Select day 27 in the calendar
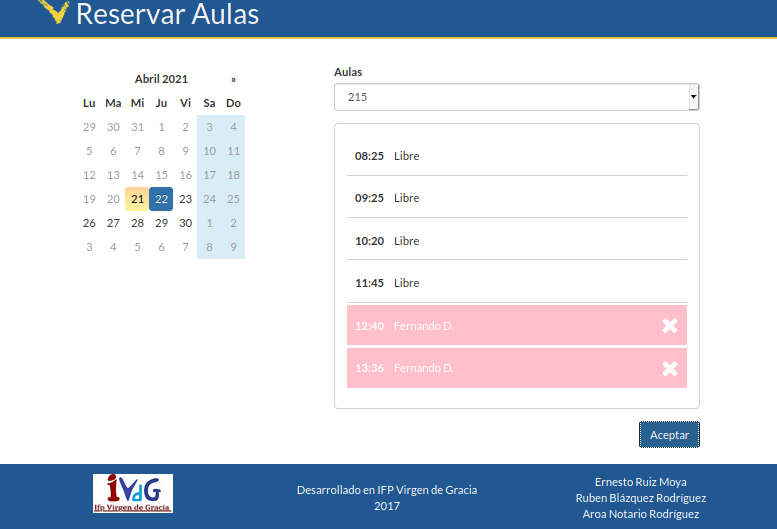This screenshot has width=777, height=529. 113,223
